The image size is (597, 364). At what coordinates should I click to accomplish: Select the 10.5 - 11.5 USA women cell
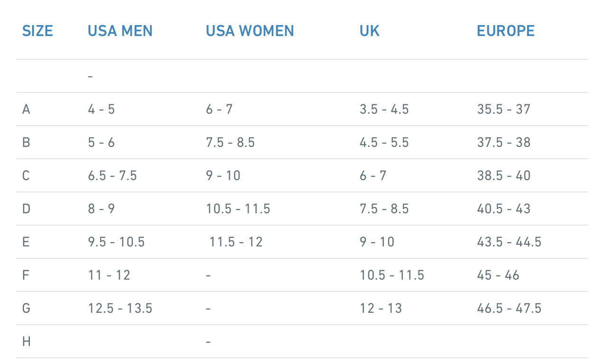(x=238, y=209)
